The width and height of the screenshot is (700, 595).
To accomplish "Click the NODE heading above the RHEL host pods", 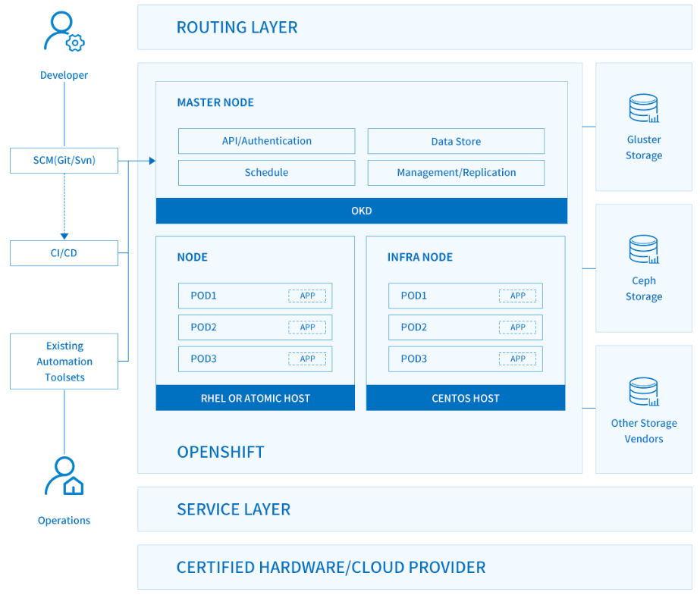I will 193,258.
